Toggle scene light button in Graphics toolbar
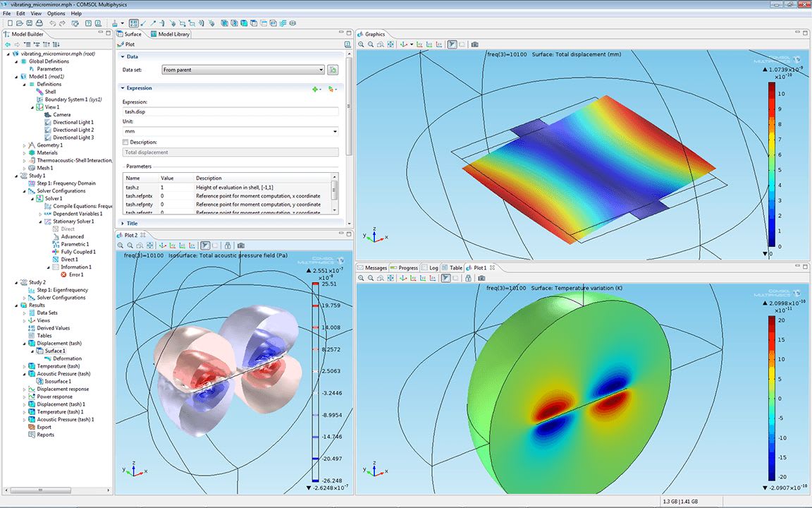 click(x=452, y=44)
